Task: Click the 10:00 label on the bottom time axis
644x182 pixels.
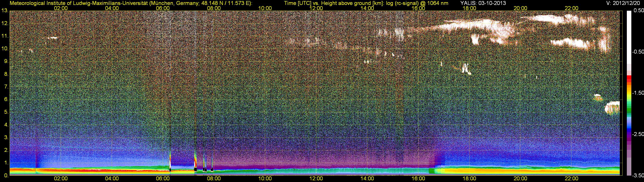Action: tap(265, 179)
